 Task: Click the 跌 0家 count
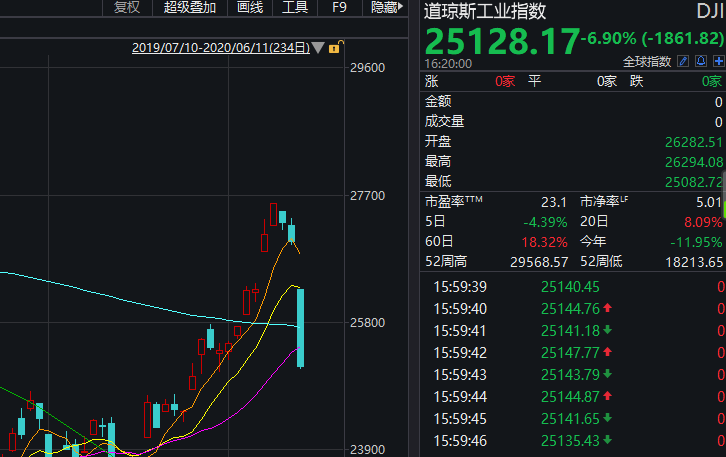712,81
